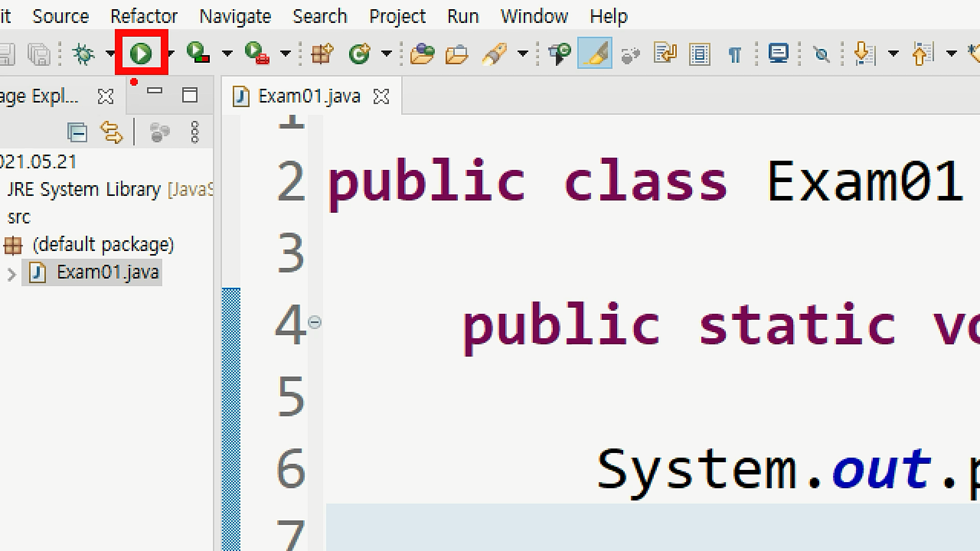This screenshot has width=980, height=551.
Task: Select Exam01.java in Package Explorer
Action: [x=107, y=272]
